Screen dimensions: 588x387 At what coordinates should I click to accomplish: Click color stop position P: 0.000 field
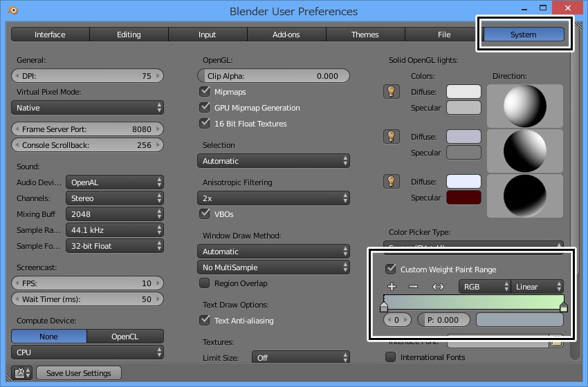click(x=443, y=320)
